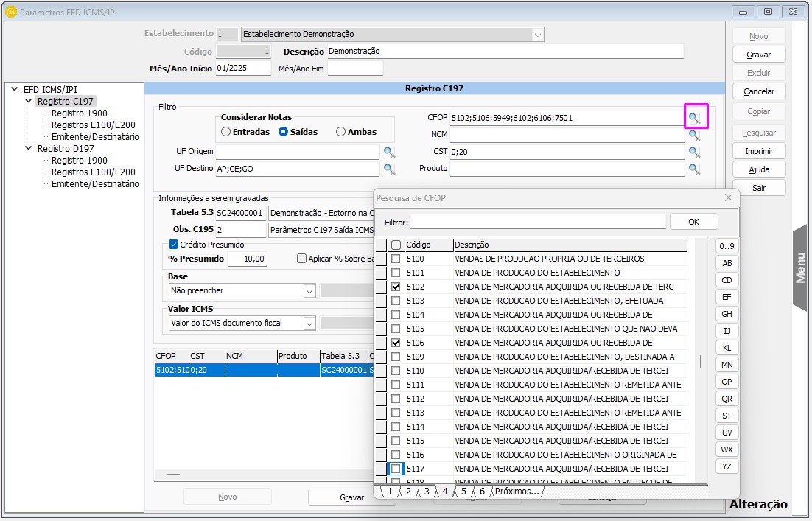Click the CST search magnifier icon

[694, 152]
